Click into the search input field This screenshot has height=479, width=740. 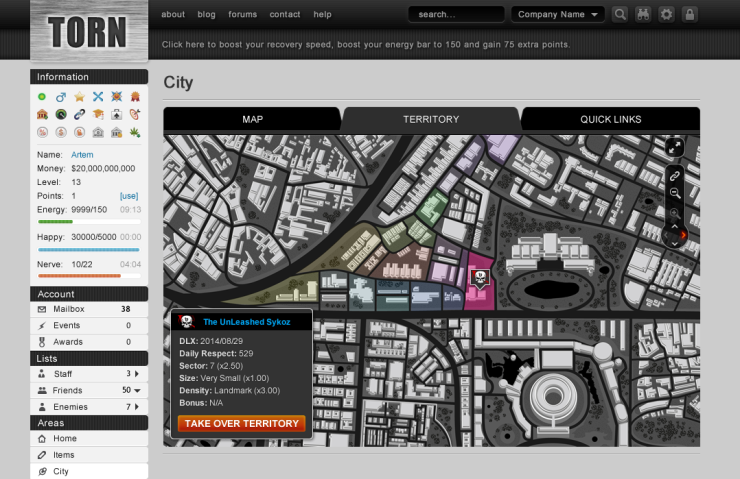(455, 15)
